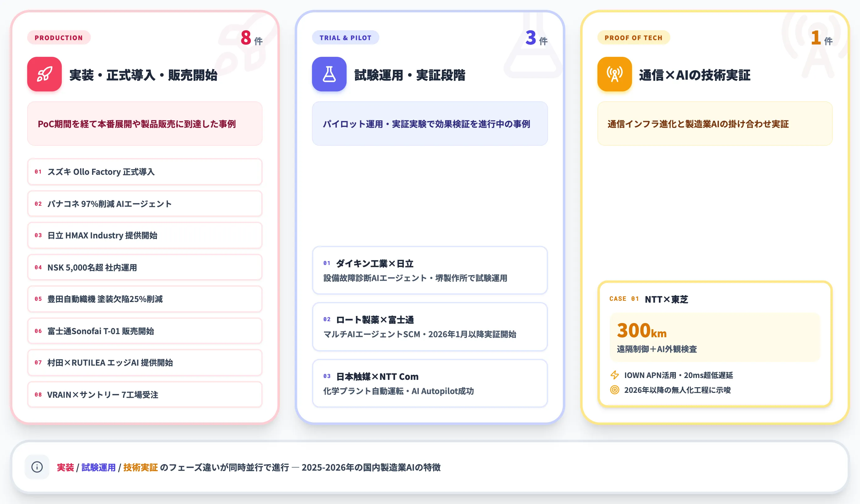Image resolution: width=860 pixels, height=504 pixels.
Task: Click the red rocket icon for 実装・正式導入
Action: click(44, 74)
